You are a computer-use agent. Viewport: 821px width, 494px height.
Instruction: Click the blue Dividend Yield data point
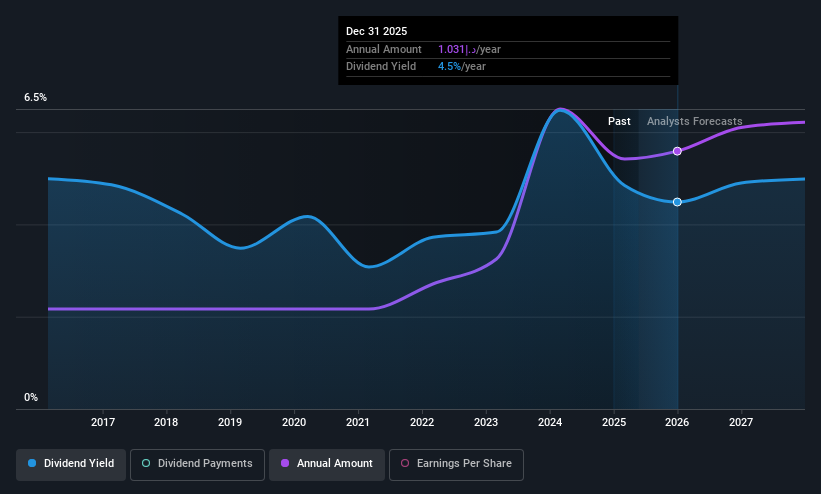point(677,202)
